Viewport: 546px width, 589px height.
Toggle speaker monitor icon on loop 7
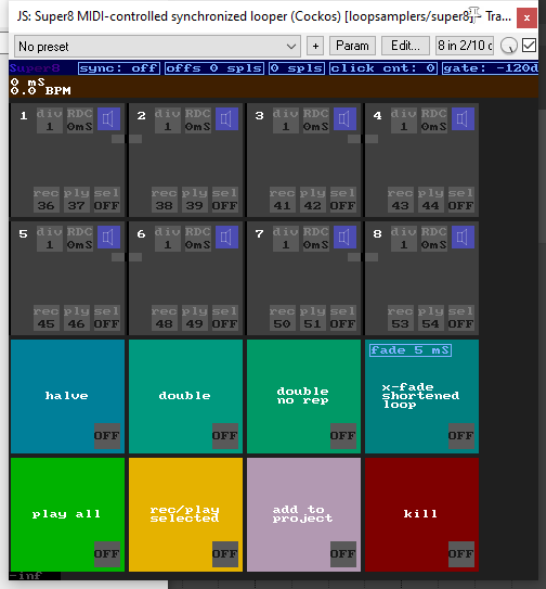(x=345, y=237)
